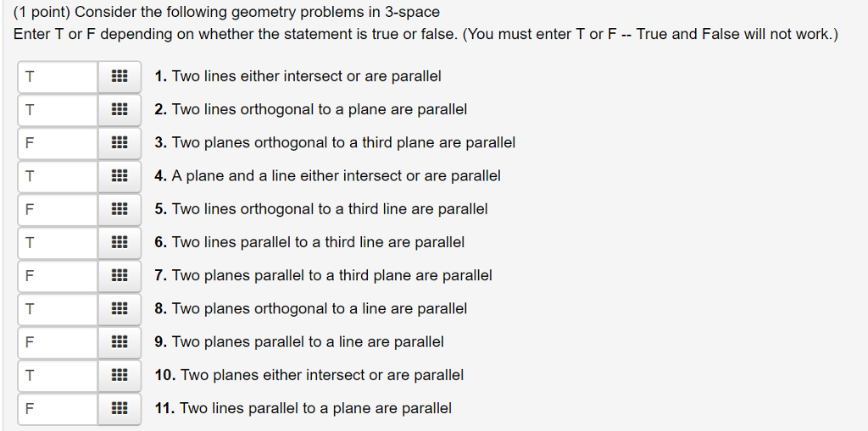This screenshot has height=431, width=868.
Task: Select the answer field for statement 10
Action: 58,375
